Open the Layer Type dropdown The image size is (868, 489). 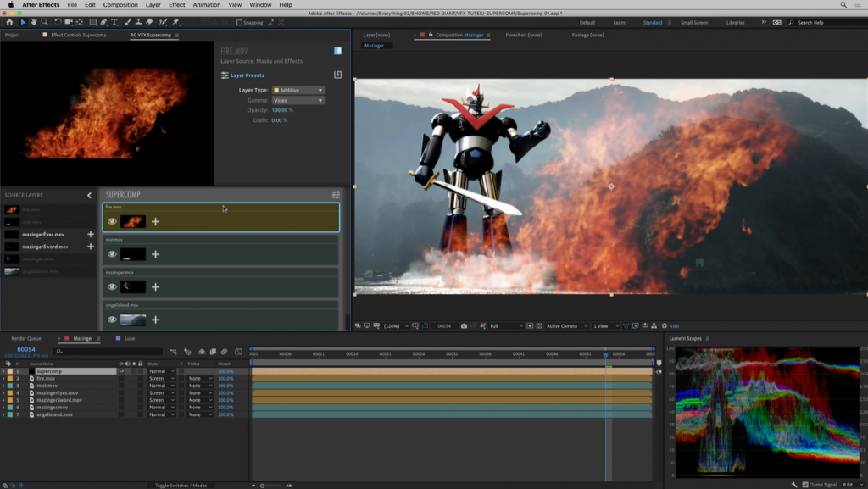298,90
